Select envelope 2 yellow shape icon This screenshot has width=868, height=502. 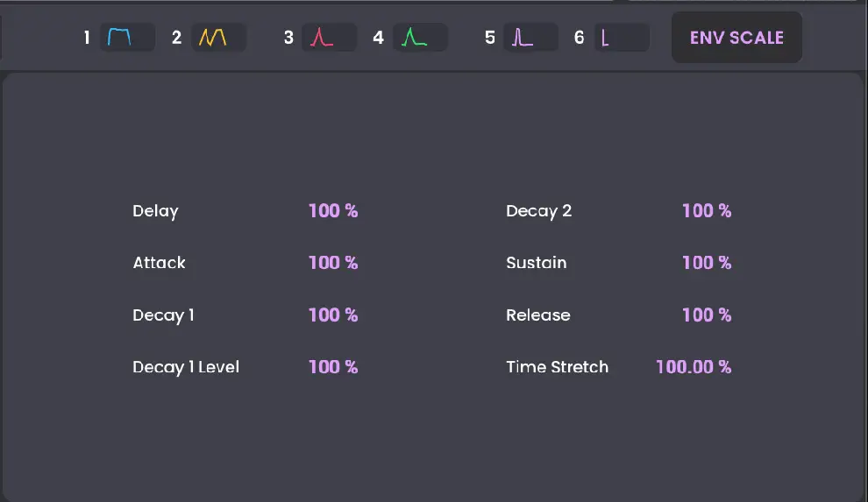click(217, 38)
